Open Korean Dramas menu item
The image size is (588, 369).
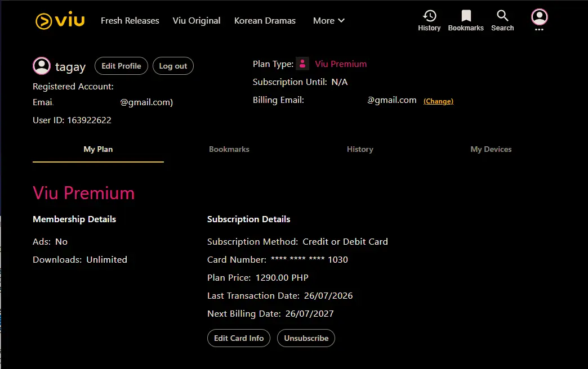(265, 21)
